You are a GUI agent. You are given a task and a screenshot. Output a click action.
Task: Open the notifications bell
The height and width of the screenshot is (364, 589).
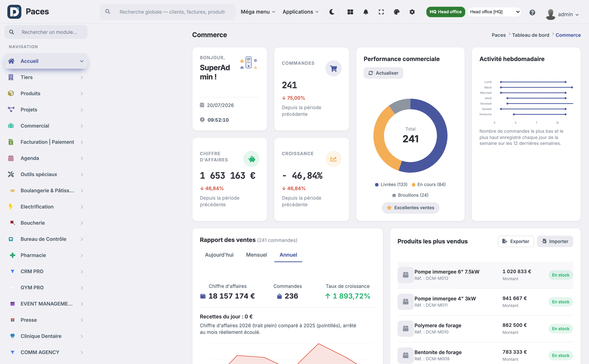(x=366, y=12)
